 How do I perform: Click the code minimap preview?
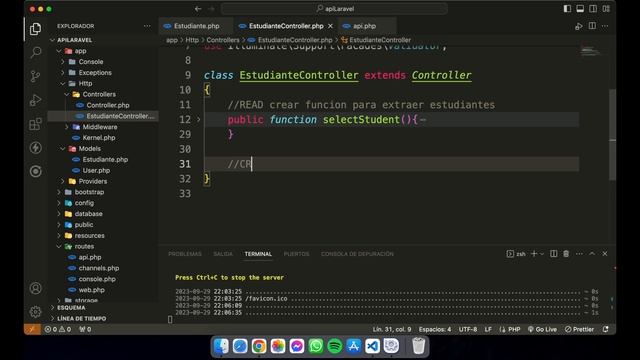point(590,52)
